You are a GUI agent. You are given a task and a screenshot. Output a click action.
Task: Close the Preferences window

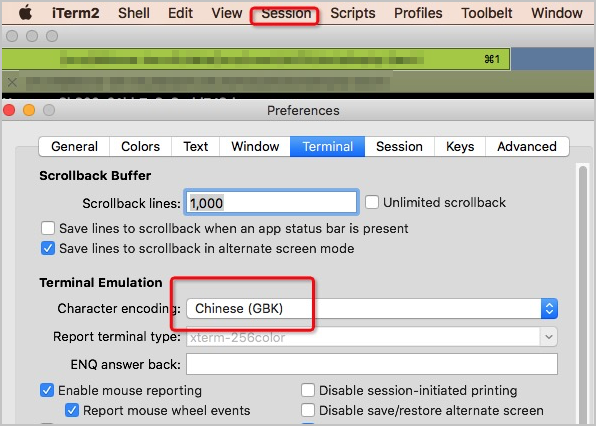(x=9, y=111)
